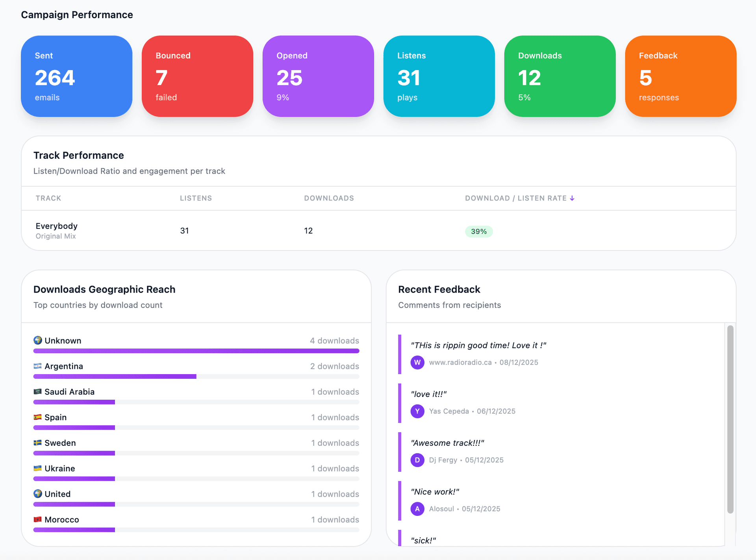Open the Bounced 7 failed card
The height and width of the screenshot is (560, 756).
[197, 76]
